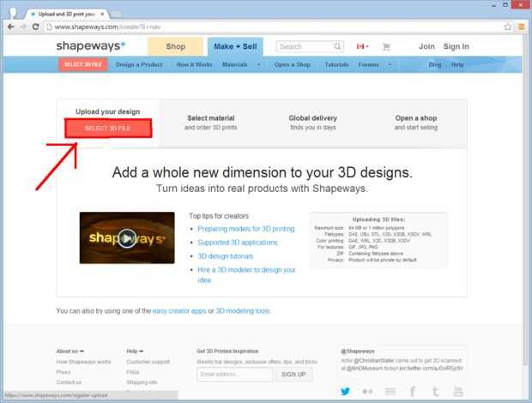Click the address bar URL
Viewport: 532px width, 403px height.
point(107,27)
